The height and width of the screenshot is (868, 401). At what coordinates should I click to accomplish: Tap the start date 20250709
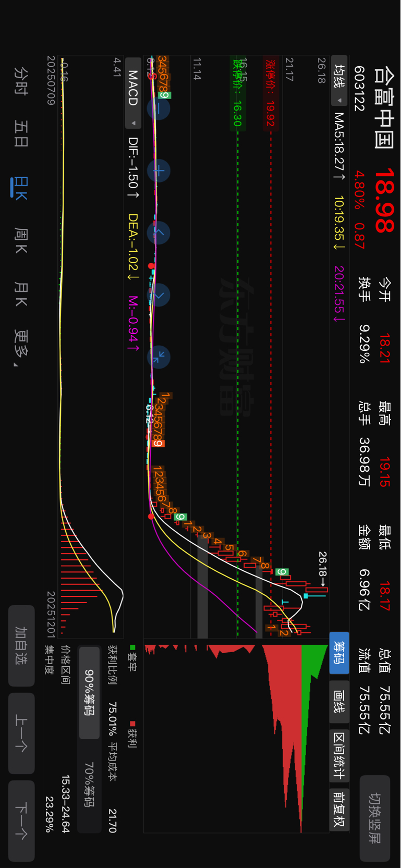[51, 81]
